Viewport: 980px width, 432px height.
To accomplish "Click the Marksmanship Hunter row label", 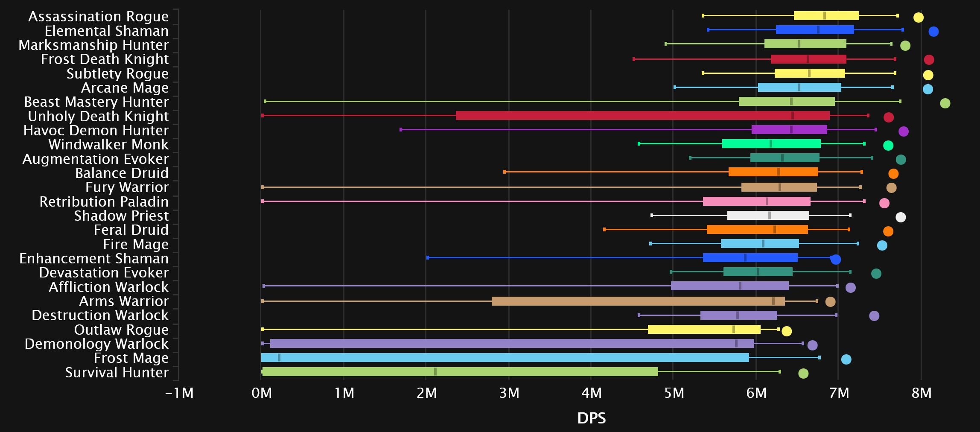I will click(x=93, y=45).
